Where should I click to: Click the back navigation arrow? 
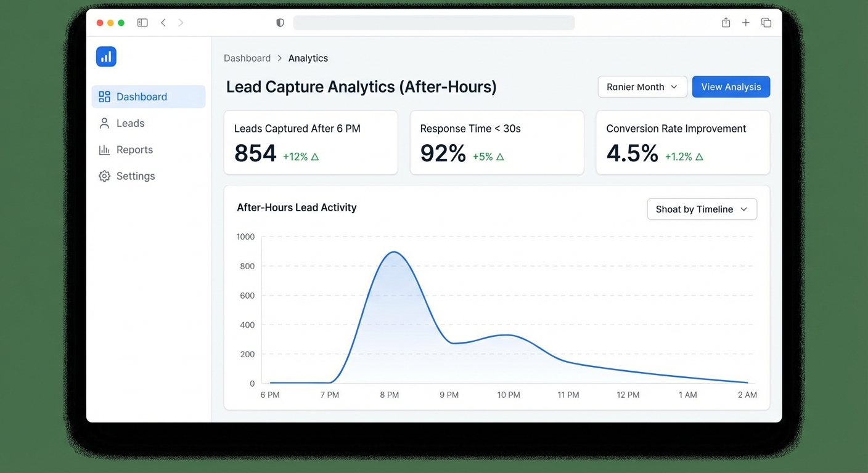tap(163, 22)
